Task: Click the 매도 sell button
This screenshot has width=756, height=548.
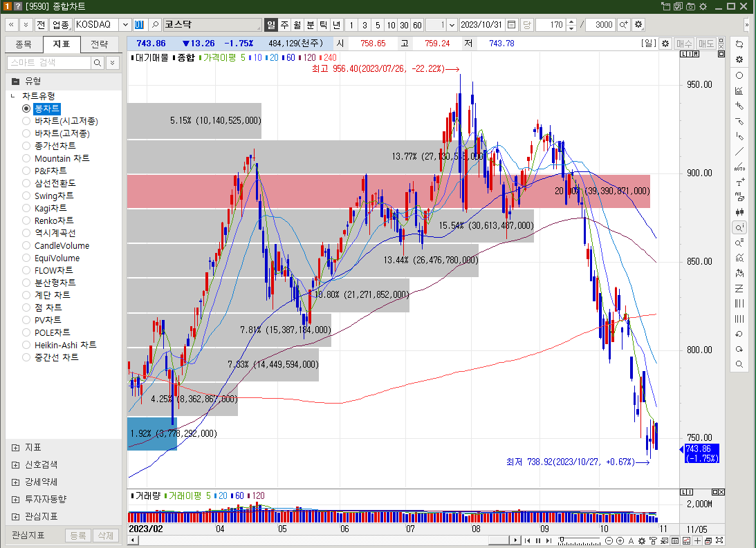Action: click(706, 44)
